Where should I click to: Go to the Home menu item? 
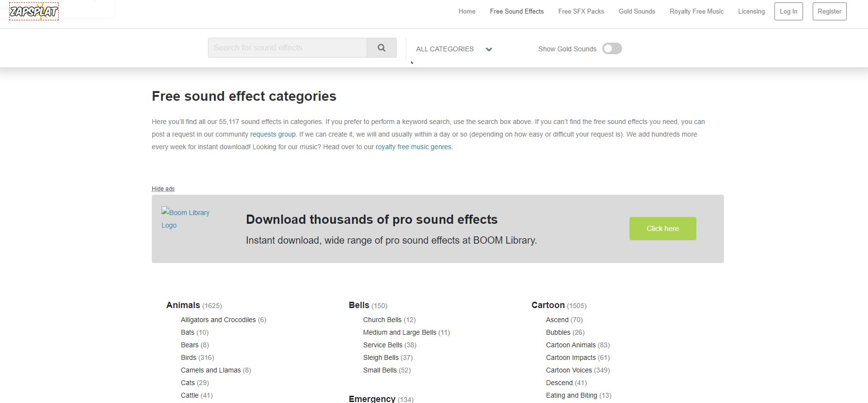coord(467,12)
